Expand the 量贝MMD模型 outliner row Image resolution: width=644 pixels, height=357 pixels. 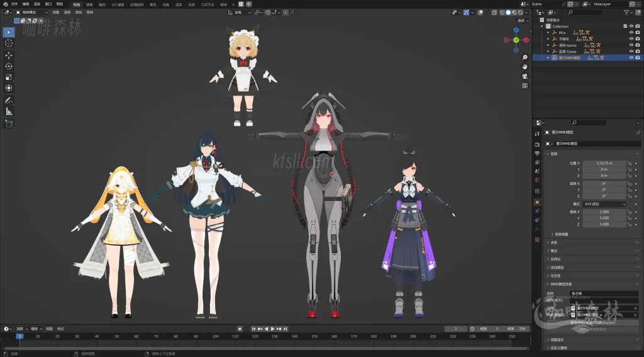(548, 57)
